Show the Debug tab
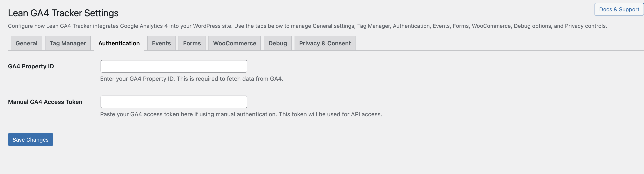644x174 pixels. (278, 43)
